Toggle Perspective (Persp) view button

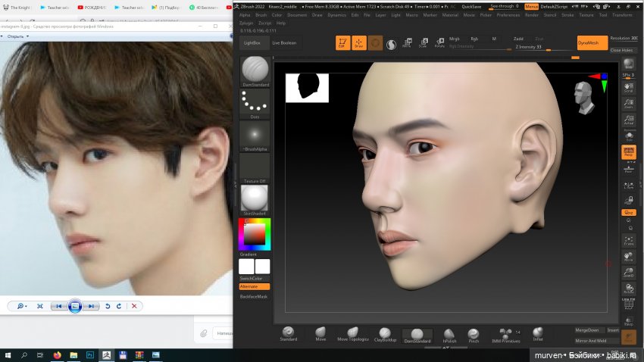point(628,151)
